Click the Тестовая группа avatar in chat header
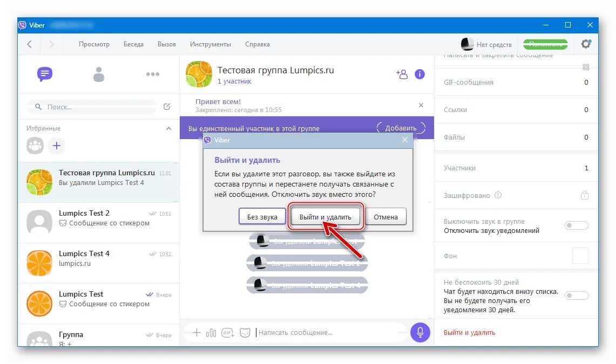Viewport: 616px width, 364px height. pos(199,74)
